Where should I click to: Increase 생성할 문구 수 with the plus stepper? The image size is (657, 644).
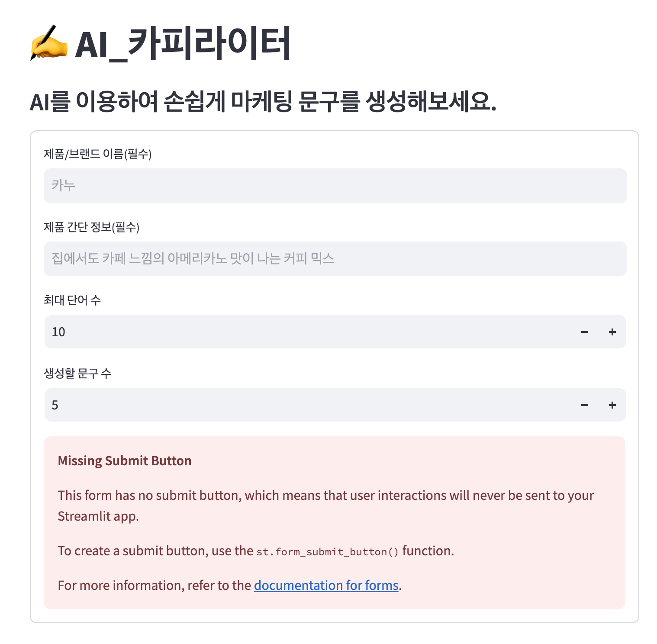pos(612,405)
